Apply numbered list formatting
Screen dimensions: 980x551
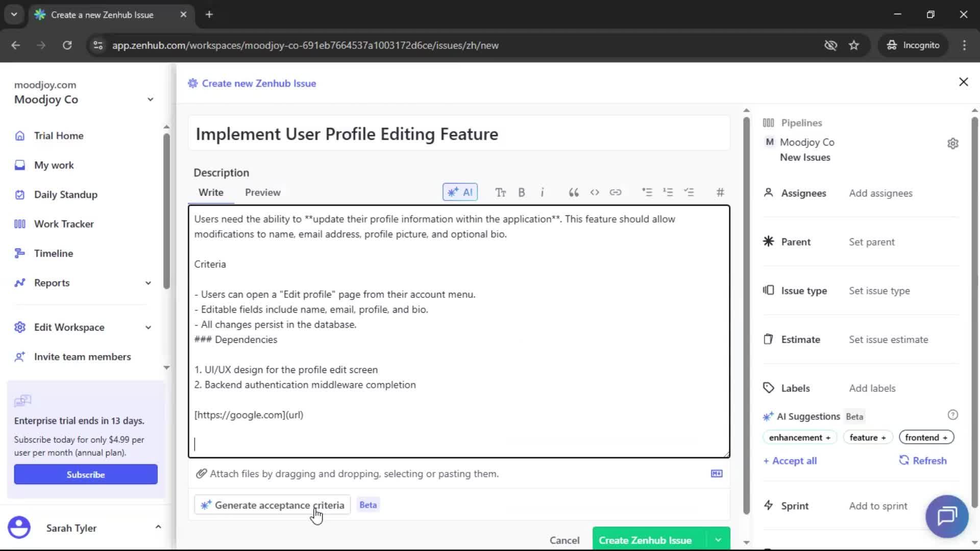[x=668, y=192]
